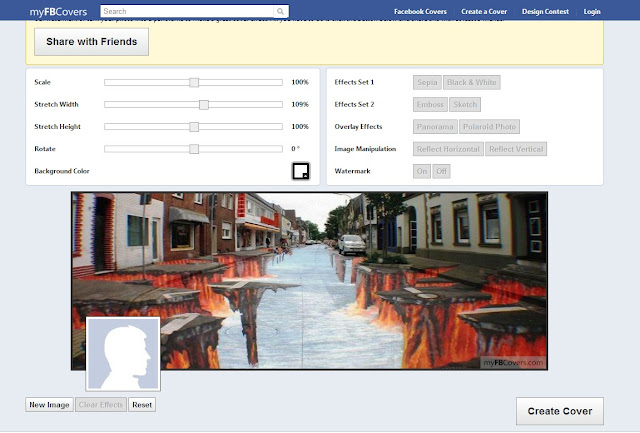Image resolution: width=640 pixels, height=433 pixels.
Task: Apply the Sepia effect
Action: 427,82
